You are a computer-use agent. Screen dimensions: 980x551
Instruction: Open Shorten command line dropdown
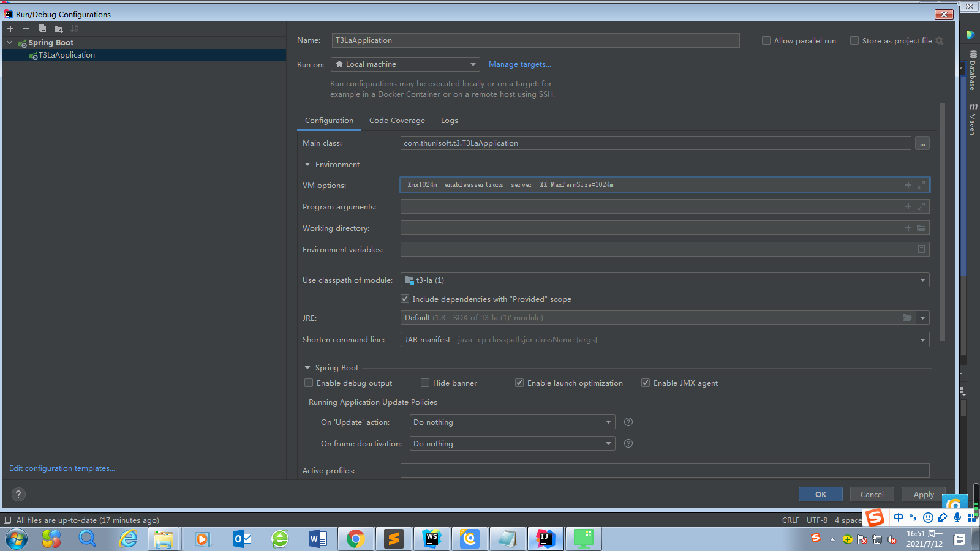point(665,339)
